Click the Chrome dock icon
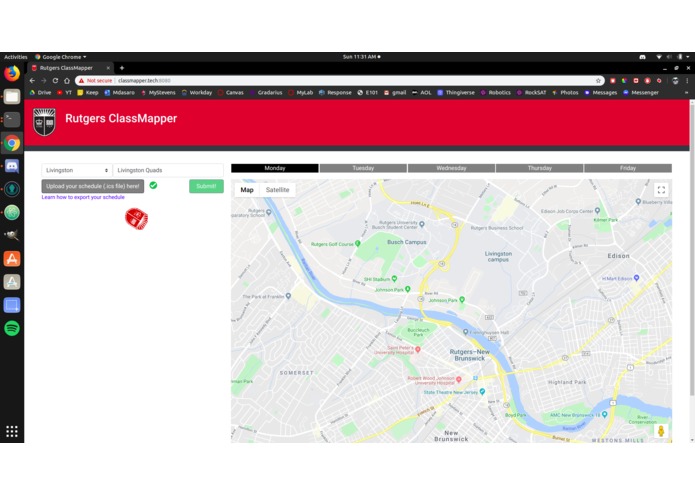 pyautogui.click(x=12, y=143)
